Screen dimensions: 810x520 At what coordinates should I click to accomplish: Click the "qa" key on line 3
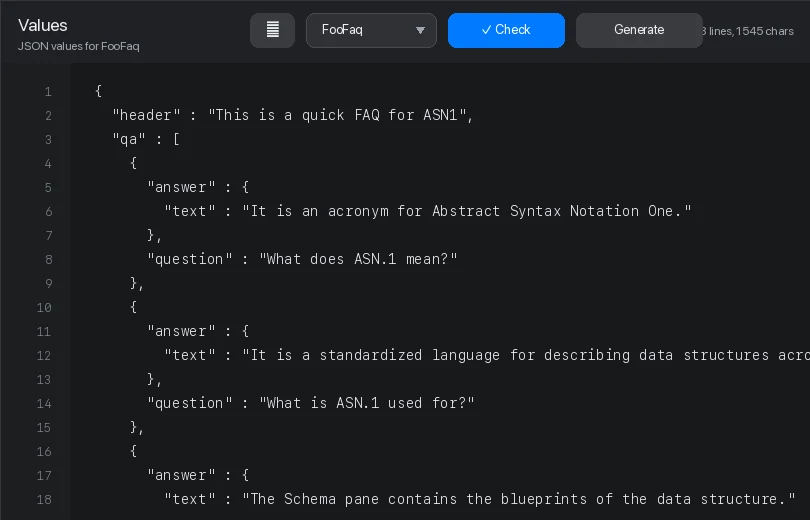(129, 139)
